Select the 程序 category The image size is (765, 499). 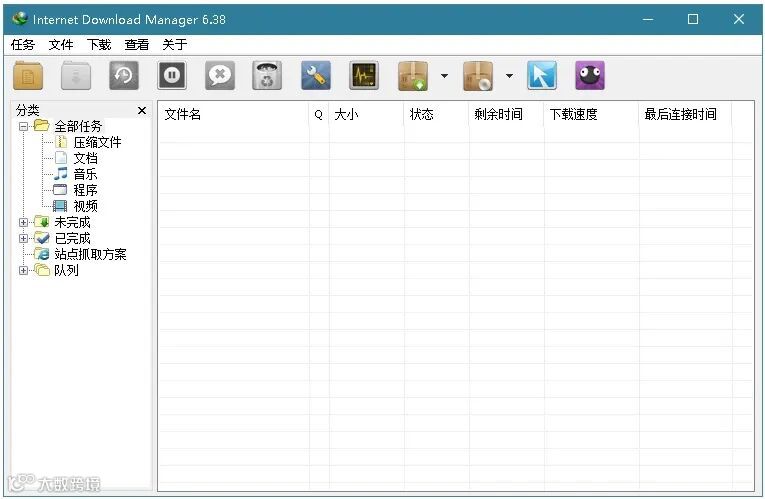pos(85,190)
